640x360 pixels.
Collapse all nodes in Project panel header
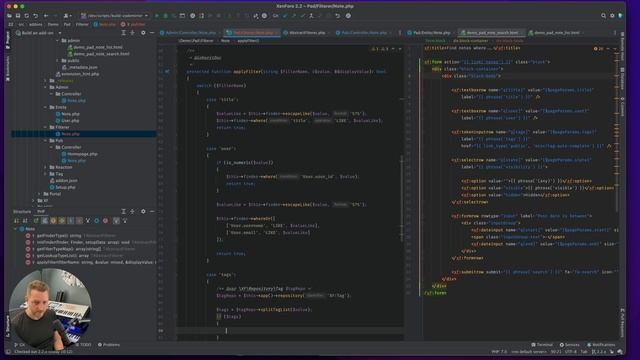point(132,33)
